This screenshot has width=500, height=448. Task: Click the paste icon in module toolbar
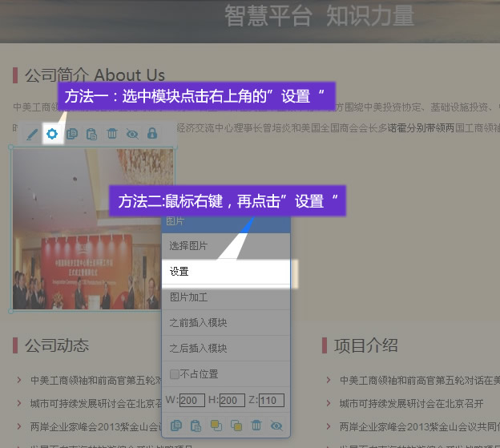(x=92, y=134)
